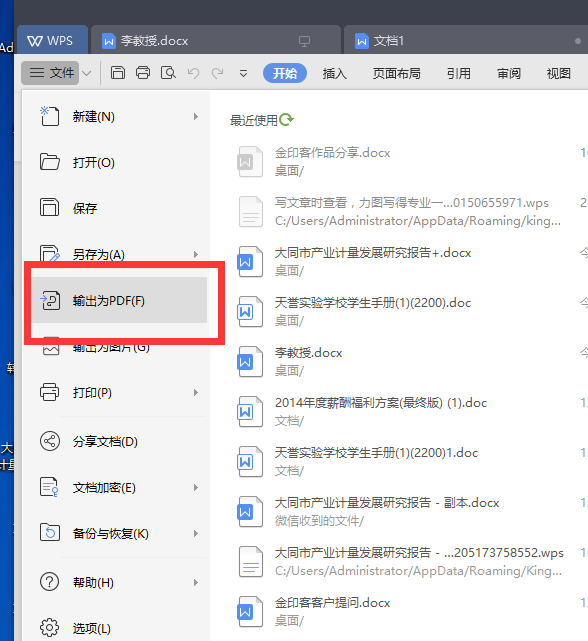Expand the 新建(N) submenu arrow
This screenshot has height=641, width=588.
(x=196, y=117)
